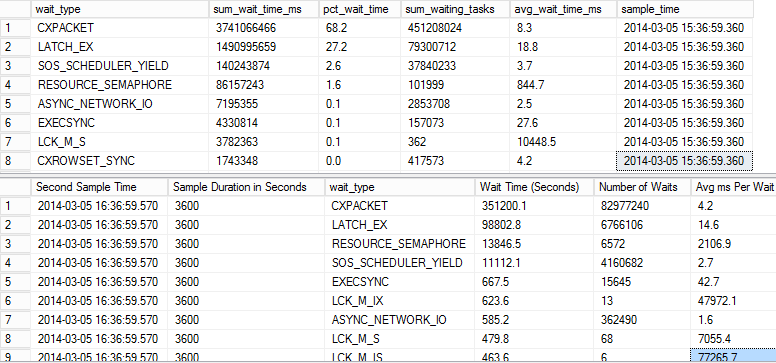The image size is (776, 363).
Task: Select RESOURCE_SEMAPHORE cell in bottom grid
Action: (x=400, y=244)
